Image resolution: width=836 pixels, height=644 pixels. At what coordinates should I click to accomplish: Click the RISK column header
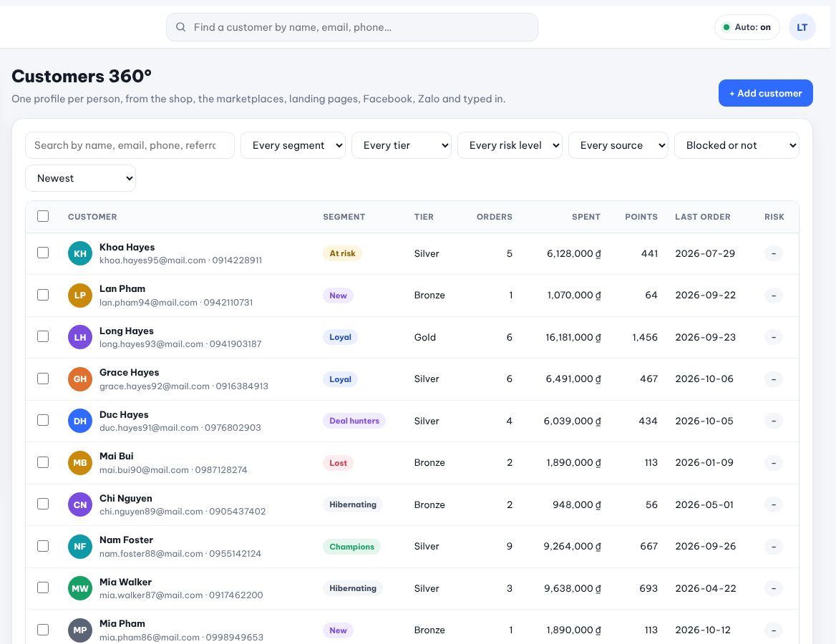tap(774, 217)
